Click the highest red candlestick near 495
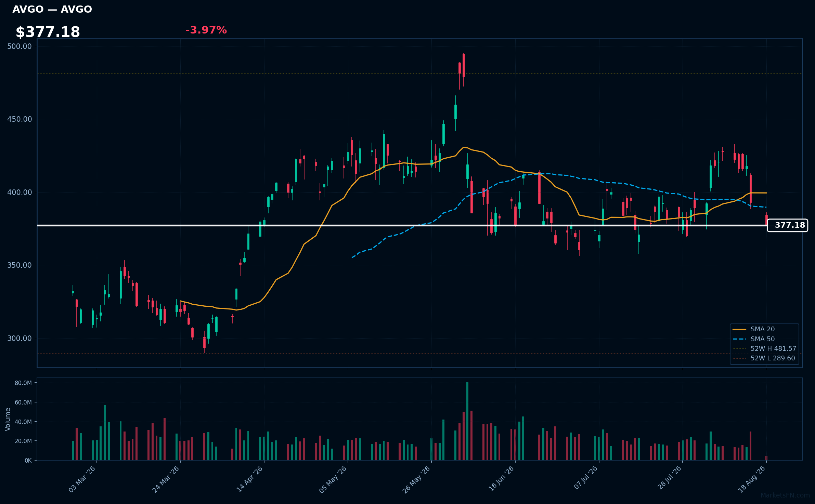 tap(464, 65)
